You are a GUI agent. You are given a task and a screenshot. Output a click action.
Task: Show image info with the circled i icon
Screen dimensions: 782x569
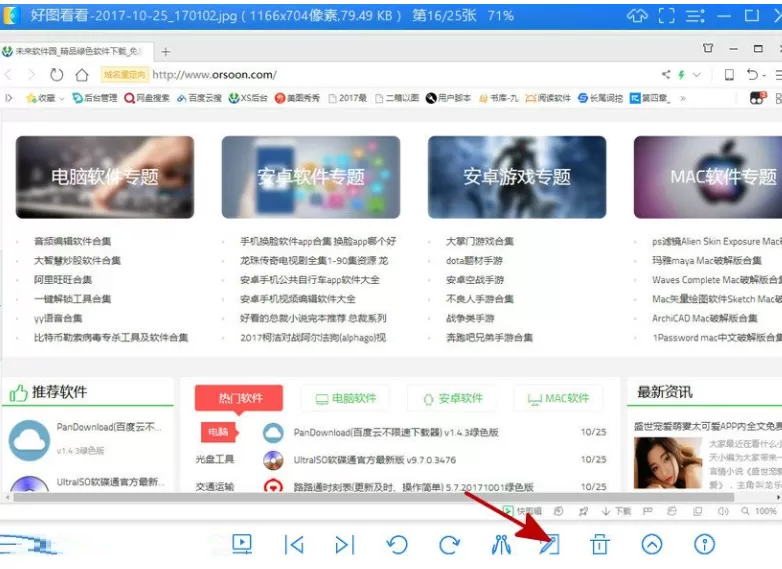coord(704,545)
